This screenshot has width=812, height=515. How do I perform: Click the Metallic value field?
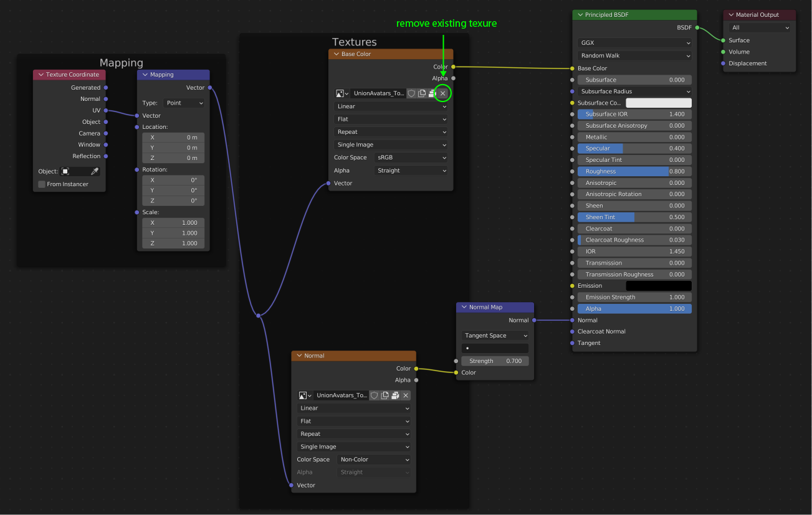click(x=634, y=137)
